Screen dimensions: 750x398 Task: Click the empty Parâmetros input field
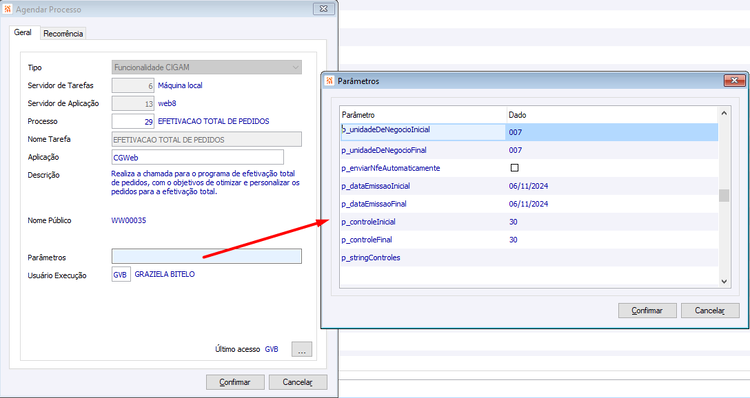(207, 256)
